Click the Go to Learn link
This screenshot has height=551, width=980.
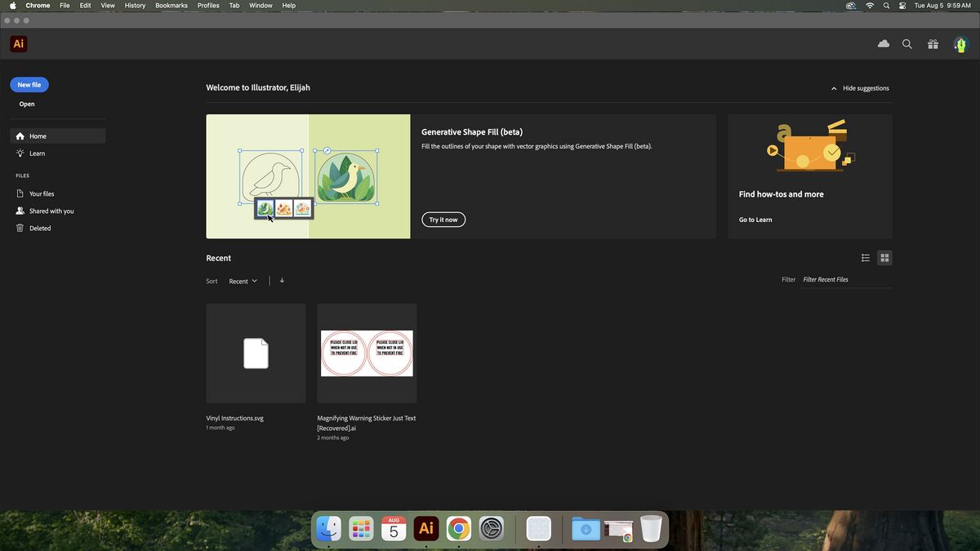pos(755,220)
